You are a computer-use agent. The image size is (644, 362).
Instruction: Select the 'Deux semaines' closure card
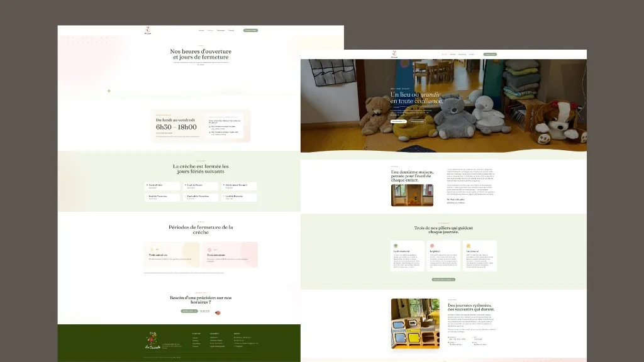(x=230, y=255)
